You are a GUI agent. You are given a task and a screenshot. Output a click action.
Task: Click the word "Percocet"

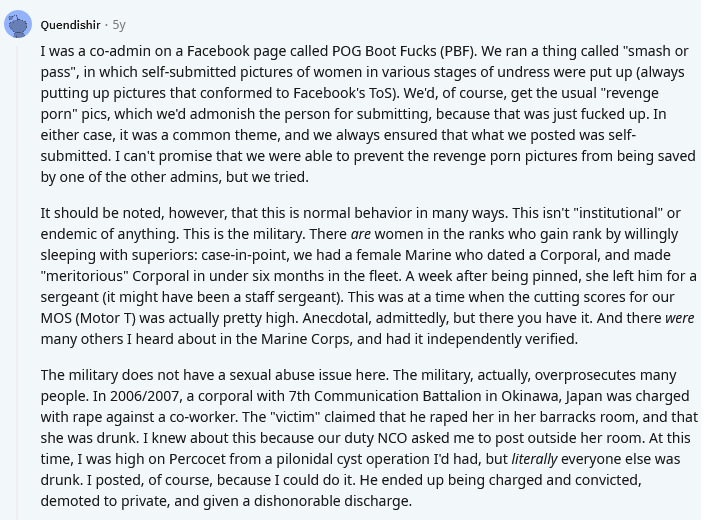tap(197, 459)
